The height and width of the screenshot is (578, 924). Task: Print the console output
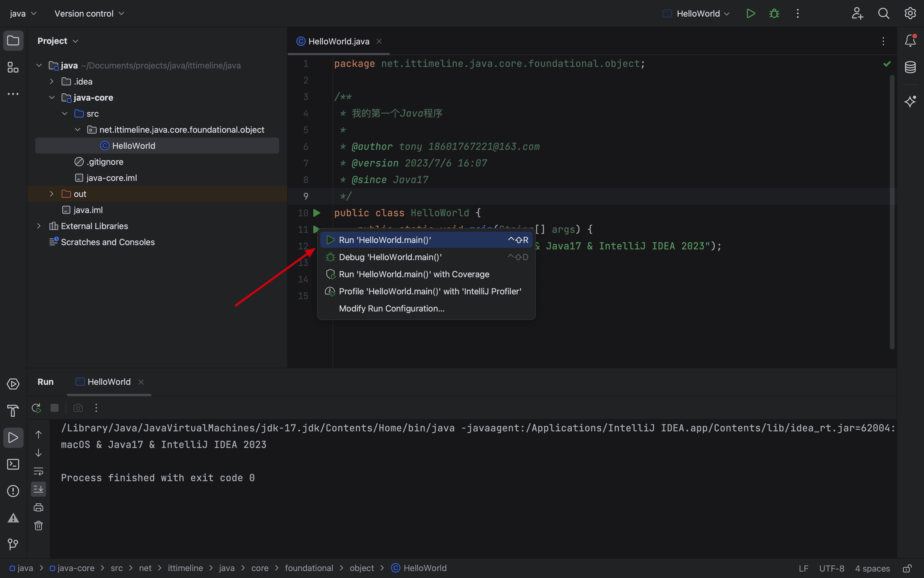point(38,507)
